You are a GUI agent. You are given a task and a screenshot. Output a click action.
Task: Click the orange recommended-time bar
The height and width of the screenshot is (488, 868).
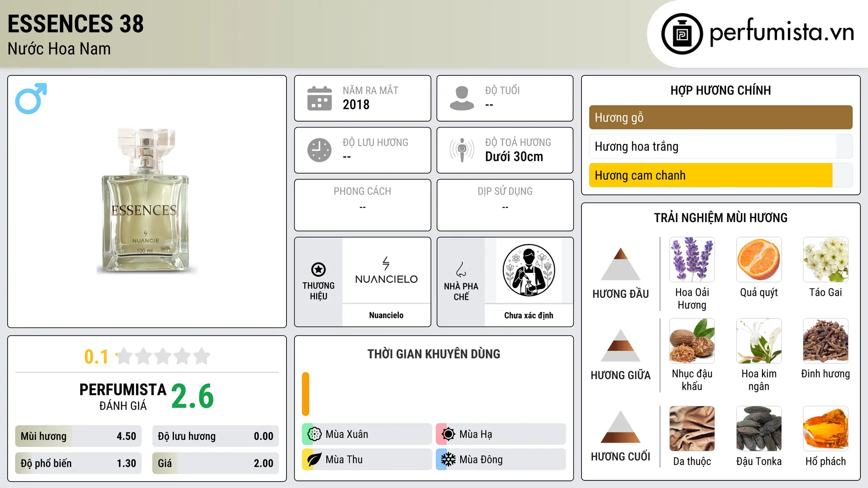pos(306,394)
